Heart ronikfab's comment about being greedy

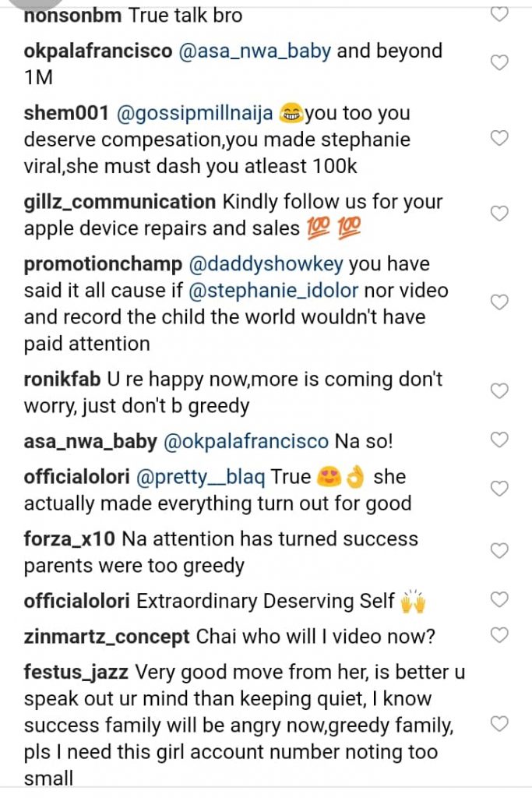click(x=499, y=390)
